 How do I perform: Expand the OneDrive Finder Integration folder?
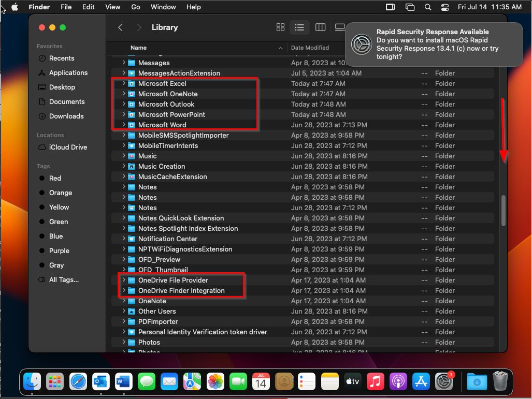tap(124, 290)
